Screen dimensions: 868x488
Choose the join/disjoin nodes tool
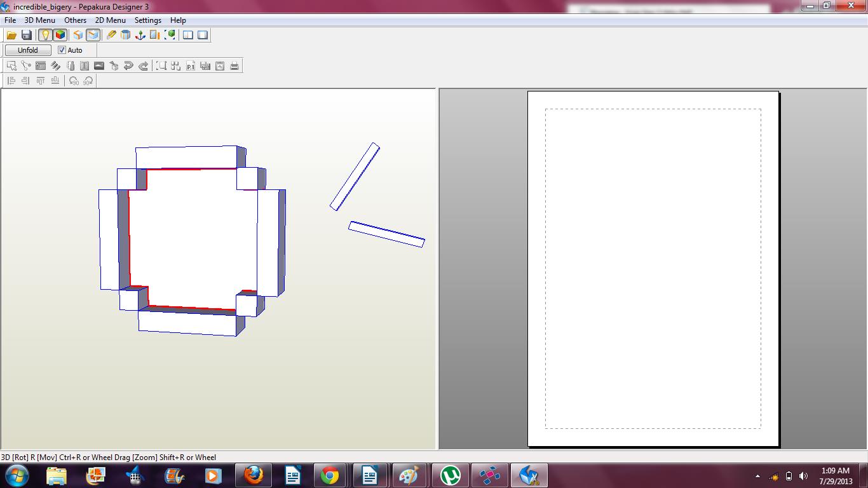[x=26, y=65]
